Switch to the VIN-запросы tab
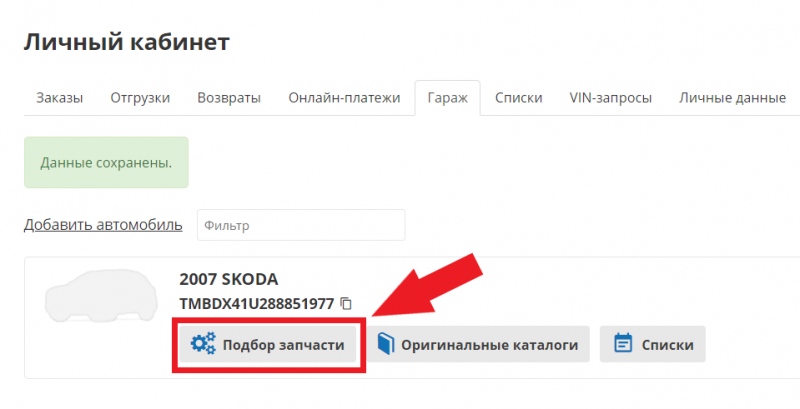800x409 pixels. 611,98
